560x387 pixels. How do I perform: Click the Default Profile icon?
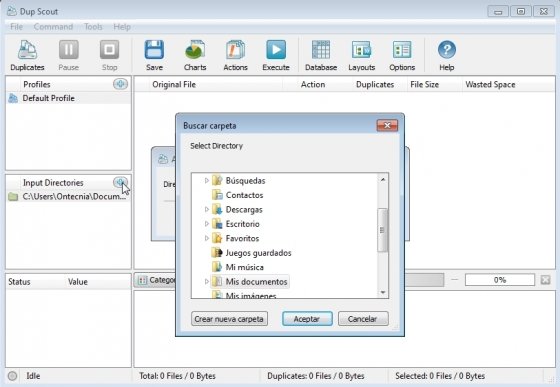point(13,98)
